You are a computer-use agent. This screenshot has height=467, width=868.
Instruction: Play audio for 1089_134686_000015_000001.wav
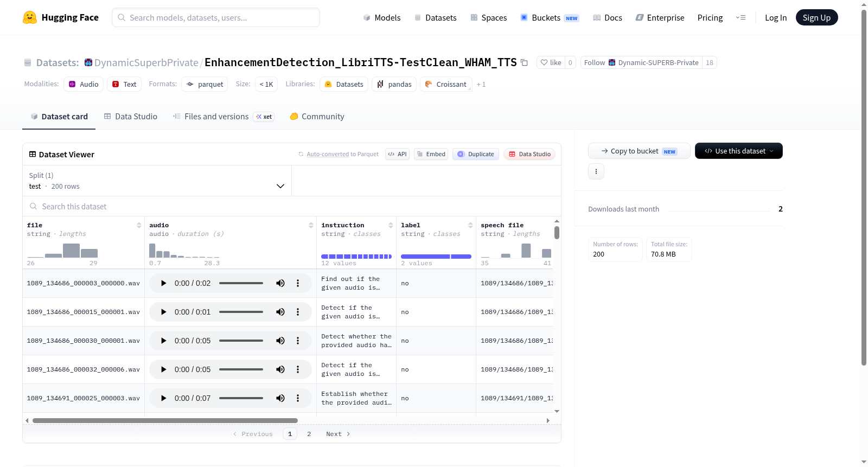pyautogui.click(x=163, y=312)
